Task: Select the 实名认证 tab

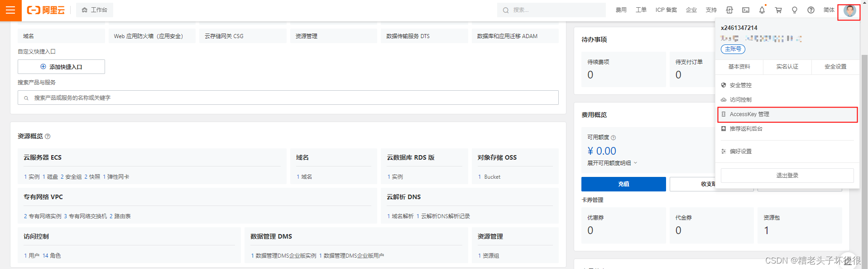Action: 787,67
